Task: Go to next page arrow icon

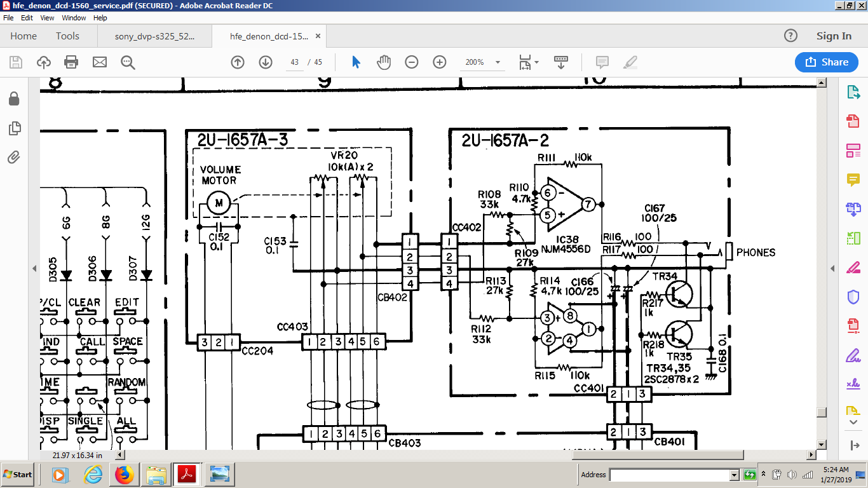Action: pos(266,62)
